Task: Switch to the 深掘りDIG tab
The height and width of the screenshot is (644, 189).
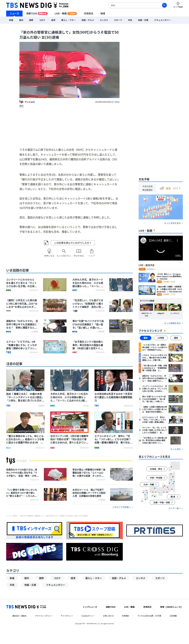Action: pyautogui.click(x=37, y=14)
